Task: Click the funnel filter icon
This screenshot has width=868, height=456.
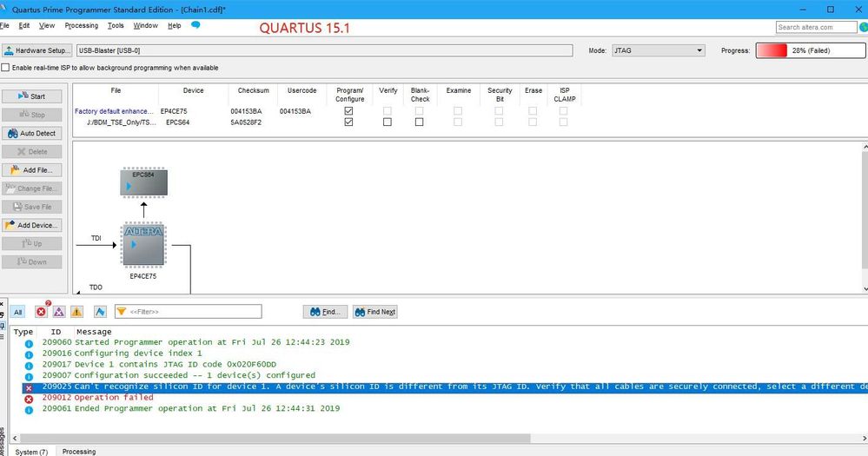Action: 122,312
